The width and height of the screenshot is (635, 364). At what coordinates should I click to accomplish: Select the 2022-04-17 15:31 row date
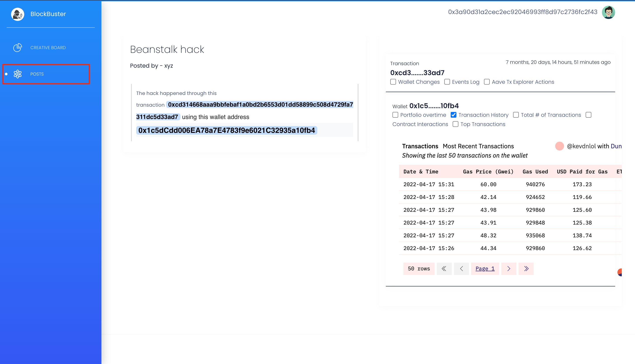coord(429,184)
